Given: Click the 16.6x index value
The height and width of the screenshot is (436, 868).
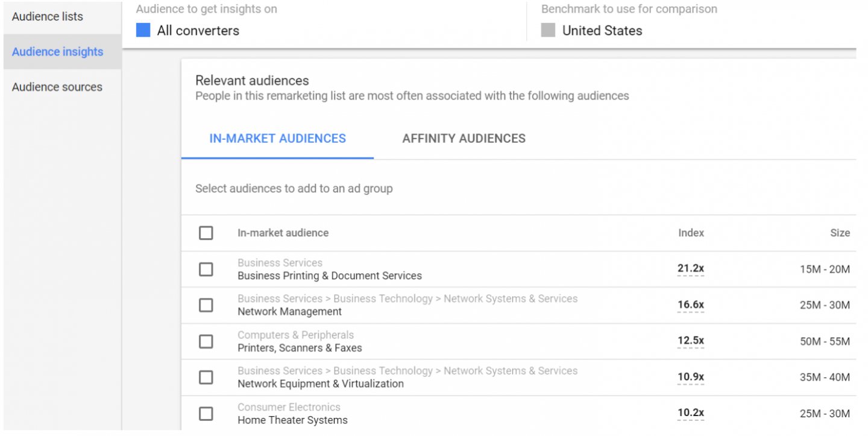Looking at the screenshot, I should click(x=691, y=305).
